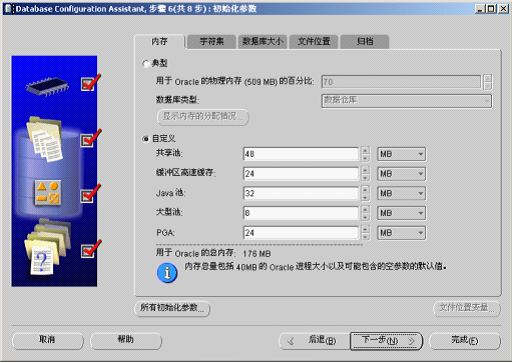Open the PGA MB unit dropdown
512x363 pixels.
pyautogui.click(x=401, y=233)
